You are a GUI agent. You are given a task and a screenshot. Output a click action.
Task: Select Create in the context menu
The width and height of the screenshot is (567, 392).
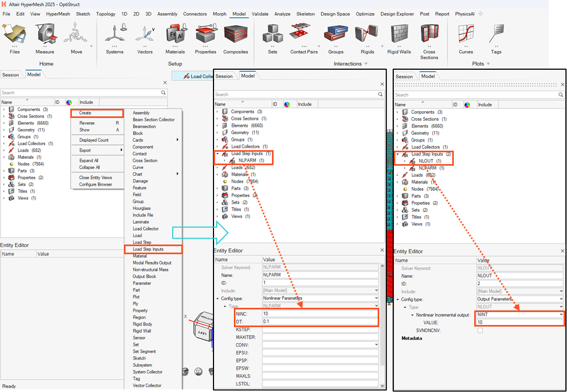pyautogui.click(x=97, y=113)
